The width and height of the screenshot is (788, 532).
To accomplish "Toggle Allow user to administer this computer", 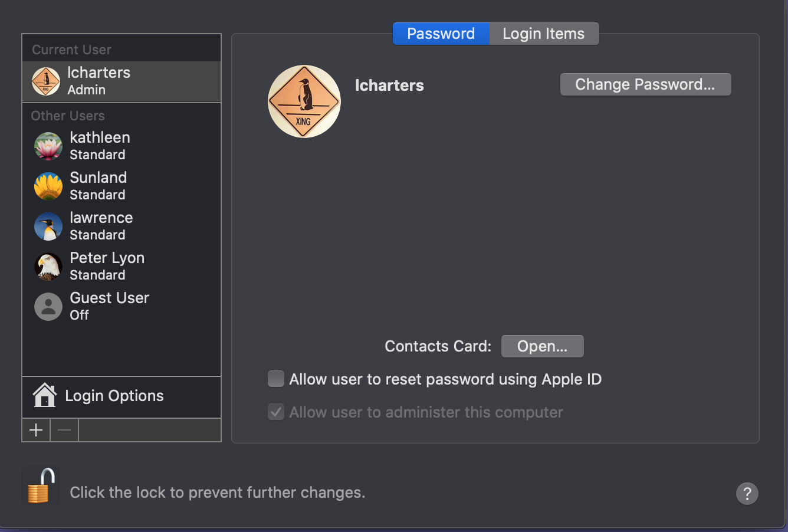I will click(x=276, y=412).
